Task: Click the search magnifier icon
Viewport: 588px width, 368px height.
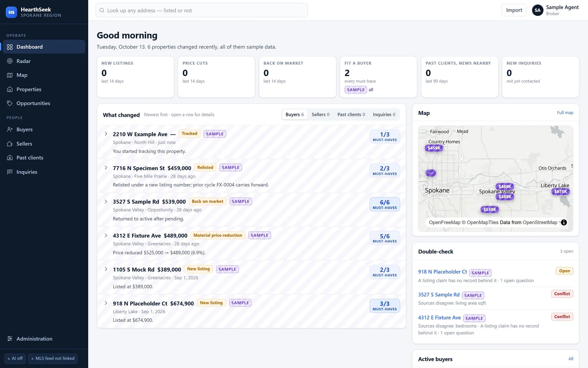Action: (x=102, y=10)
